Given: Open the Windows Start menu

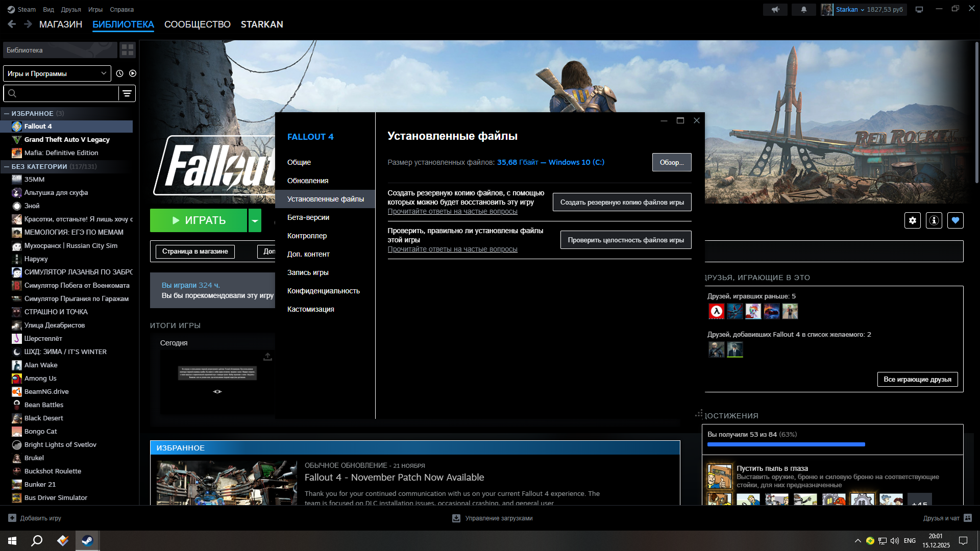Looking at the screenshot, I should point(12,541).
